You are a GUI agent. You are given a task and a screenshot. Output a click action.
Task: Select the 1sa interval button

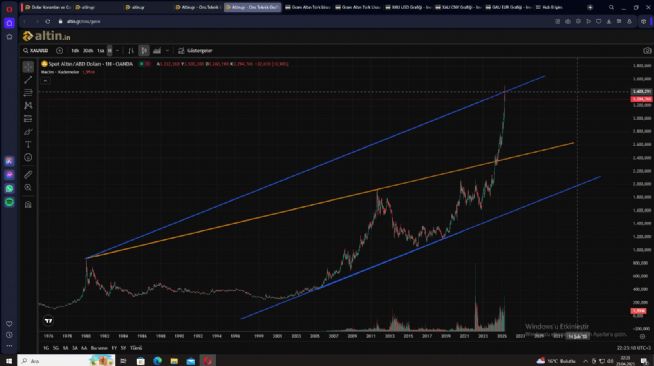pyautogui.click(x=100, y=50)
